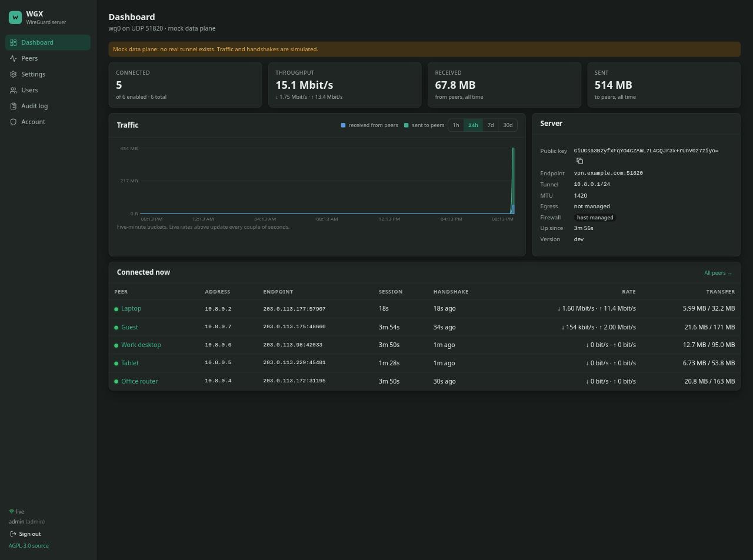753x560 pixels.
Task: Click the 514 MB sent value
Action: pos(614,85)
